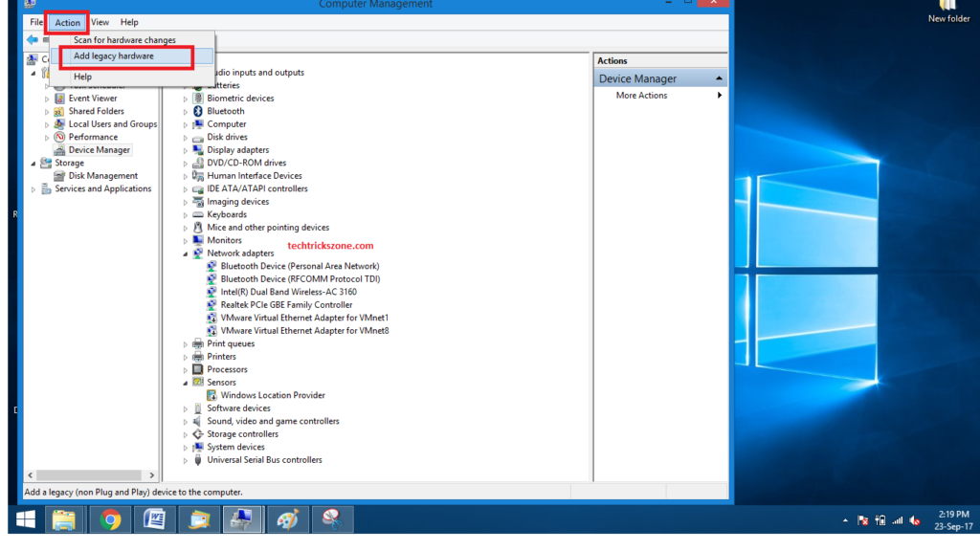
Task: Expand Services and Applications in tree
Action: coord(33,189)
